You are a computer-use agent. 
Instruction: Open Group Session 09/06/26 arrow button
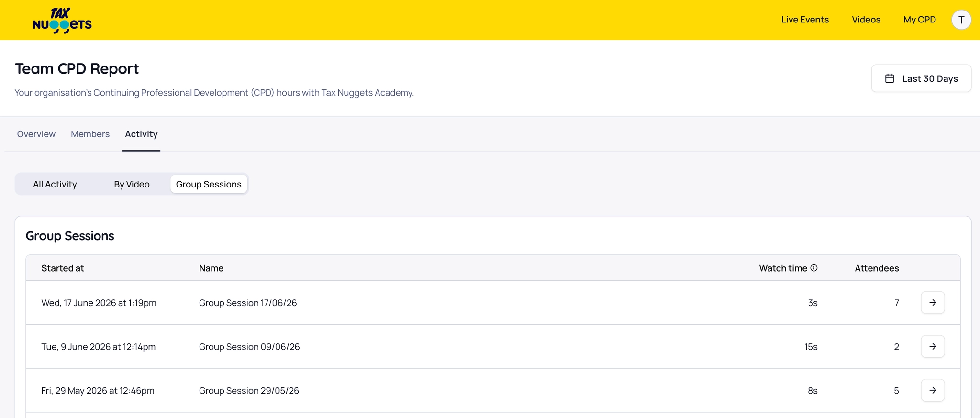coord(933,347)
